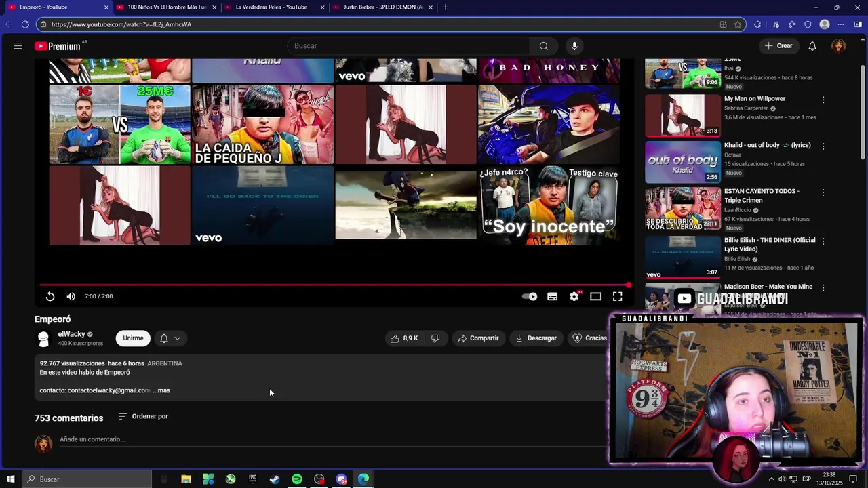868x488 pixels.
Task: Replay the finished video
Action: click(x=50, y=296)
